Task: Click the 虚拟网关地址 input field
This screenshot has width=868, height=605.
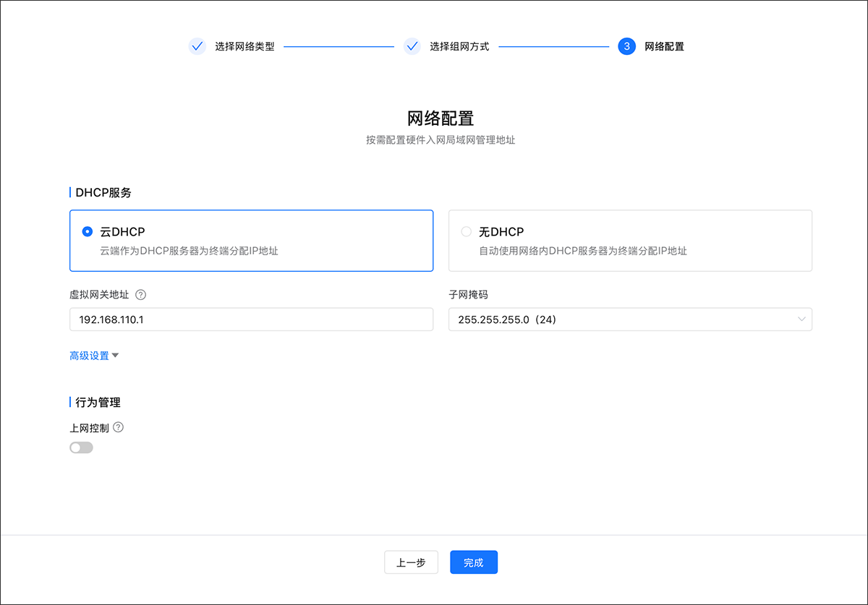Action: pyautogui.click(x=251, y=319)
